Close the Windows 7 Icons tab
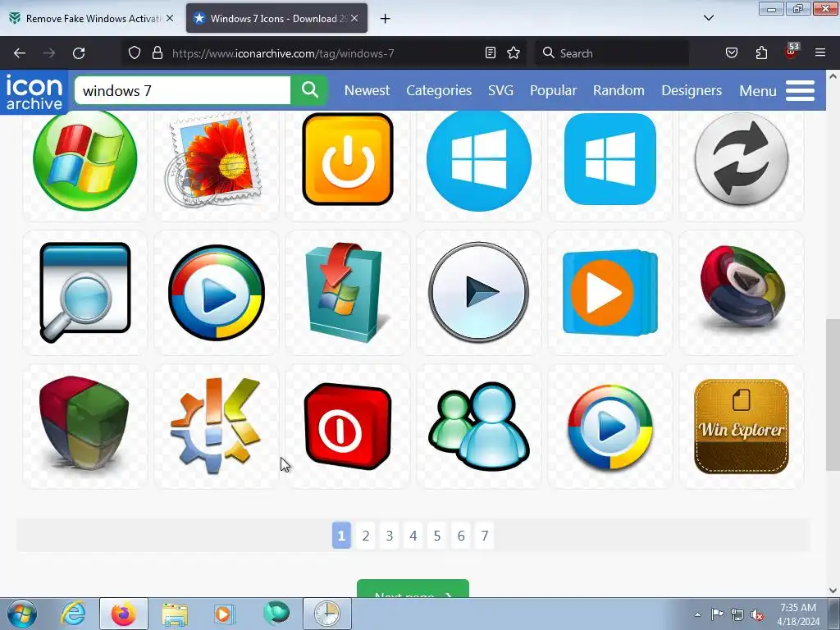Image resolution: width=840 pixels, height=630 pixels. (354, 18)
